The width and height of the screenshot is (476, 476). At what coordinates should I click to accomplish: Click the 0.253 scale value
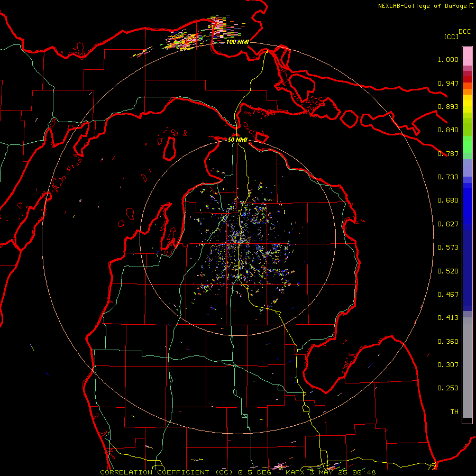(448, 388)
